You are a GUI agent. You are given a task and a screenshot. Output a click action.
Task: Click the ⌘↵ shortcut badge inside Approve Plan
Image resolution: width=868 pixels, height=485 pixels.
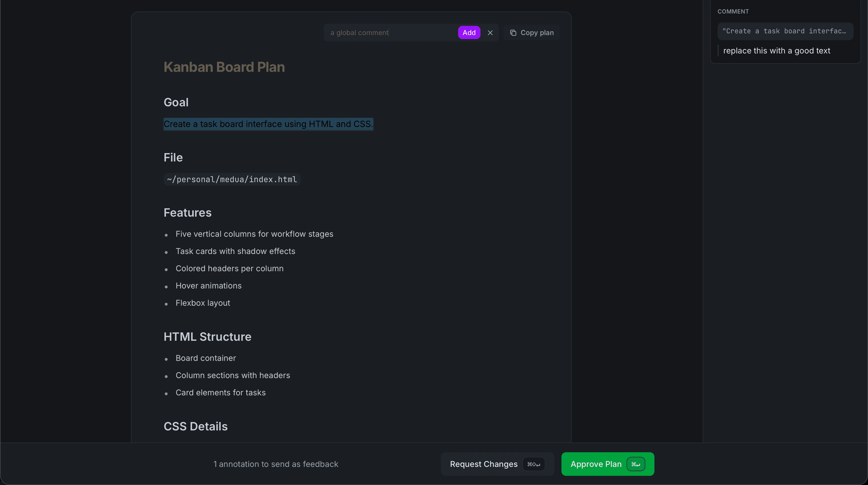pyautogui.click(x=636, y=464)
